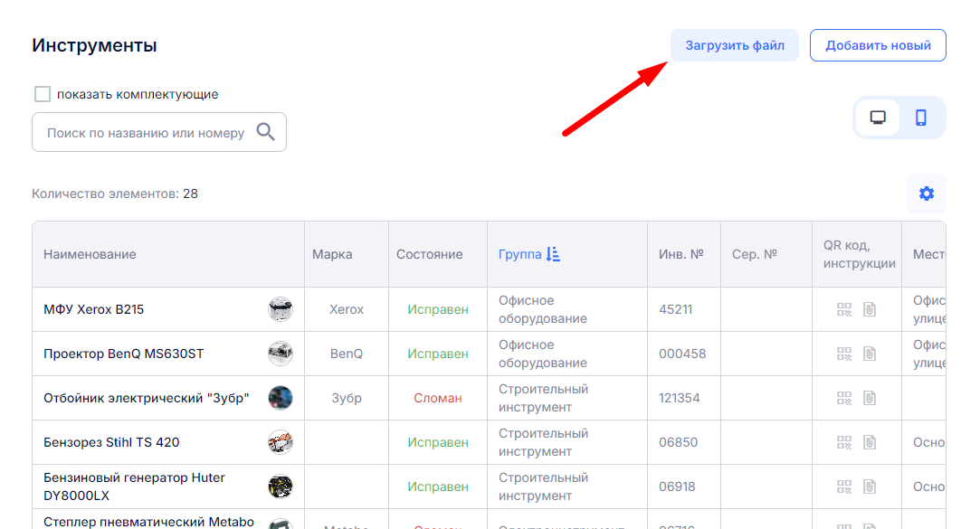Sort by Состояние column header

(x=429, y=254)
